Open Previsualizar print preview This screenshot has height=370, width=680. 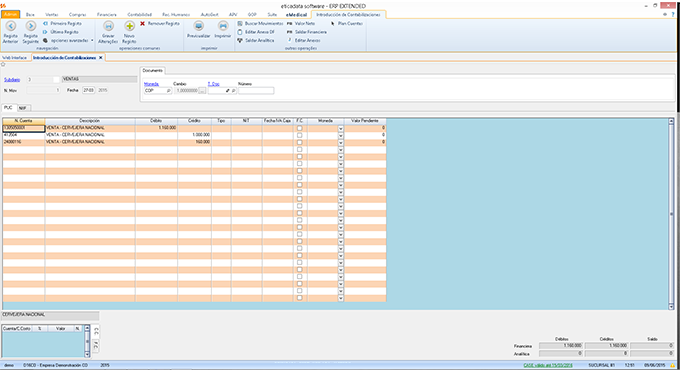click(199, 30)
